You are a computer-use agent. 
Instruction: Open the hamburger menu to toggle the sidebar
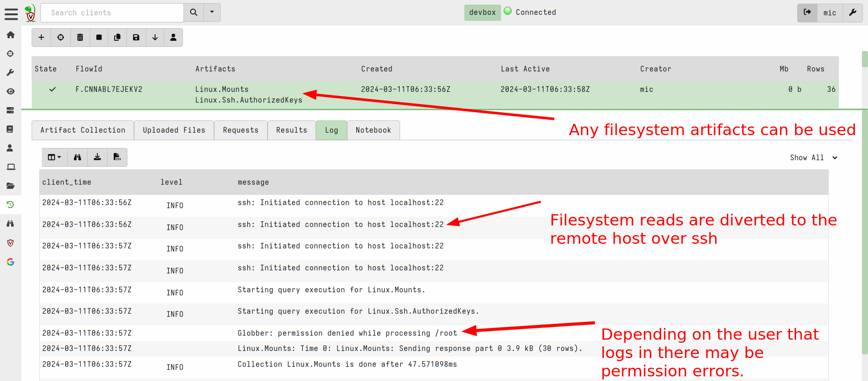(11, 14)
